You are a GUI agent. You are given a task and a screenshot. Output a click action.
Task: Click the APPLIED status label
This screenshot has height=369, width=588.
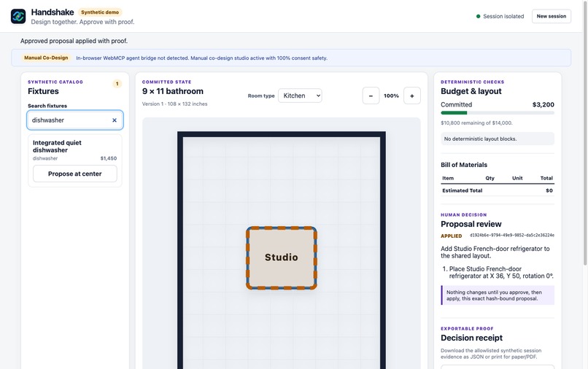(x=451, y=236)
